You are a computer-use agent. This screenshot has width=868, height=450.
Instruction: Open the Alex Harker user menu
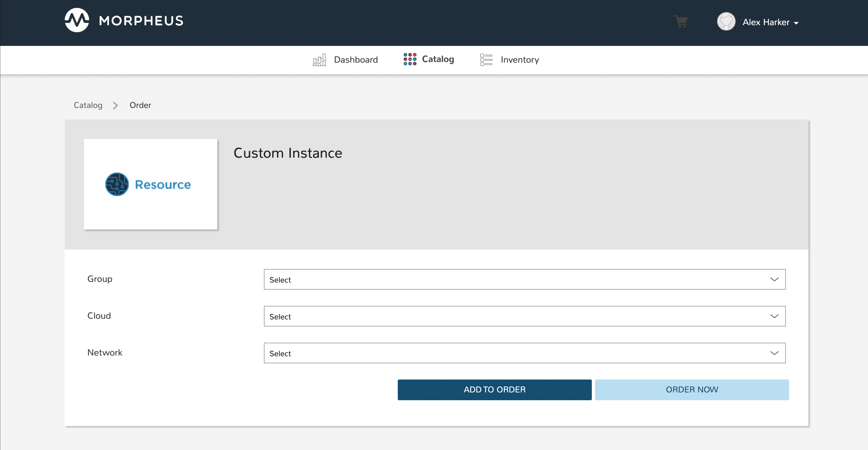coord(770,22)
